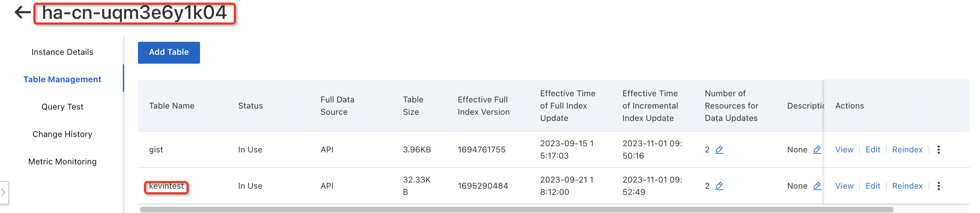Click the kevintest table name
980x213 pixels.
(x=166, y=186)
